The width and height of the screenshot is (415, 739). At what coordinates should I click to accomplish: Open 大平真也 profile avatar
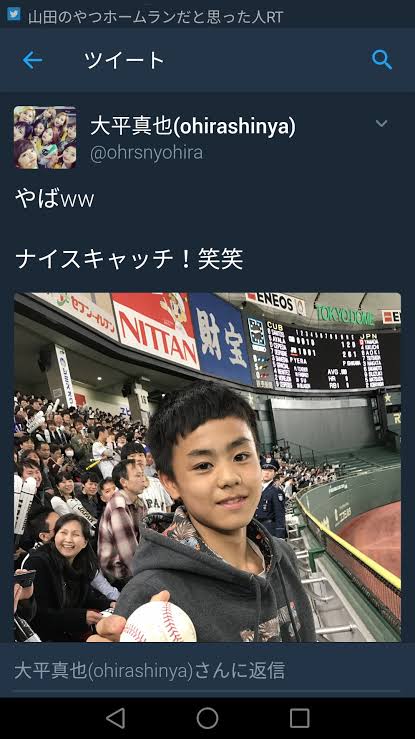(45, 137)
